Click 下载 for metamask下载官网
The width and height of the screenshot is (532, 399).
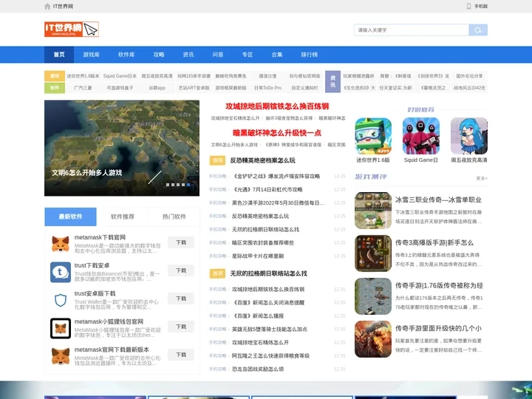[x=181, y=242]
